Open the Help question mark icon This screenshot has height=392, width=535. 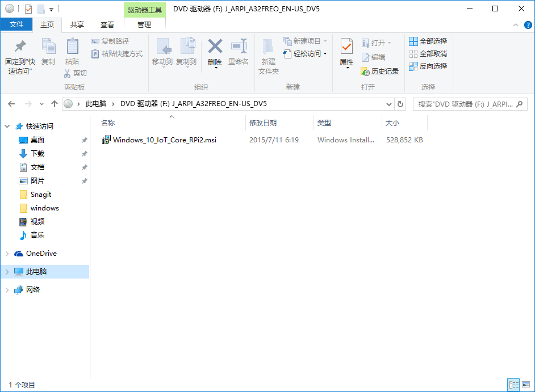pyautogui.click(x=528, y=25)
